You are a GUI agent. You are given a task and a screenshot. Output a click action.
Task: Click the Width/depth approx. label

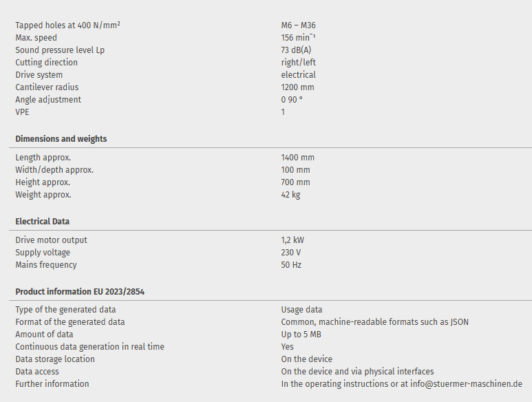[54, 170]
